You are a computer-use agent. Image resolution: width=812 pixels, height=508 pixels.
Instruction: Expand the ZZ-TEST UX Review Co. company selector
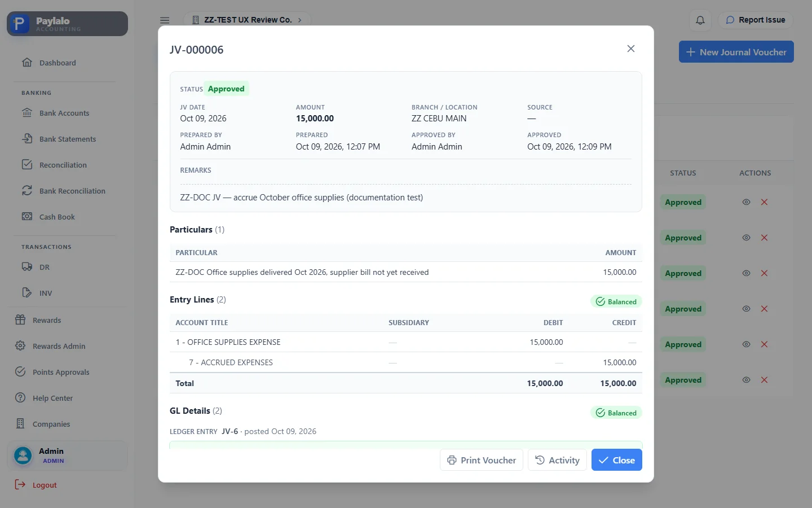pyautogui.click(x=247, y=20)
